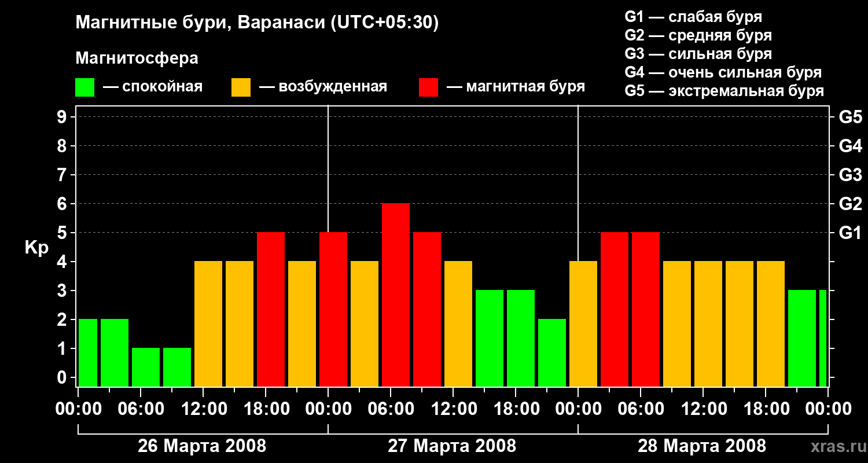Click the 'G5' label on the right axis

[850, 117]
